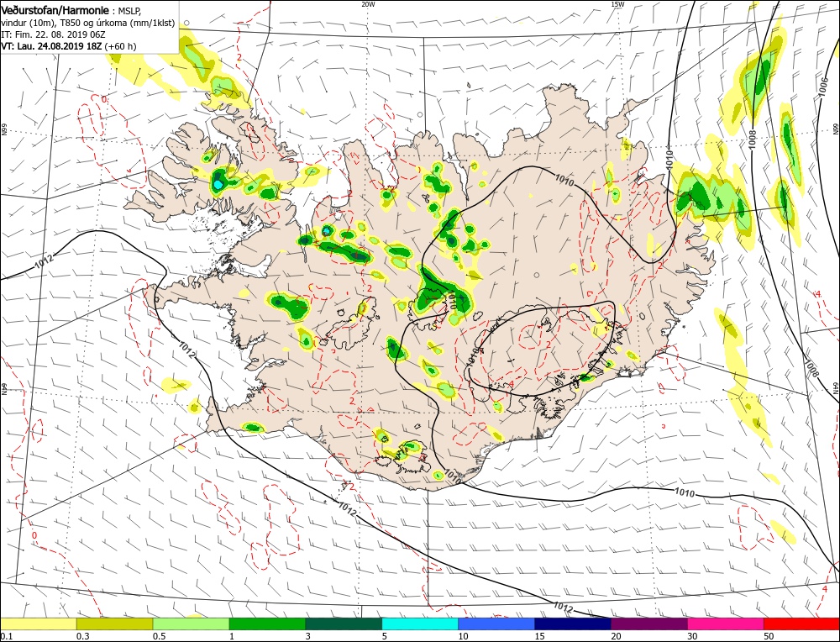This screenshot has width=840, height=642.
Task: Click the Veðurstofan/Harmonie title text
Action: pyautogui.click(x=57, y=11)
